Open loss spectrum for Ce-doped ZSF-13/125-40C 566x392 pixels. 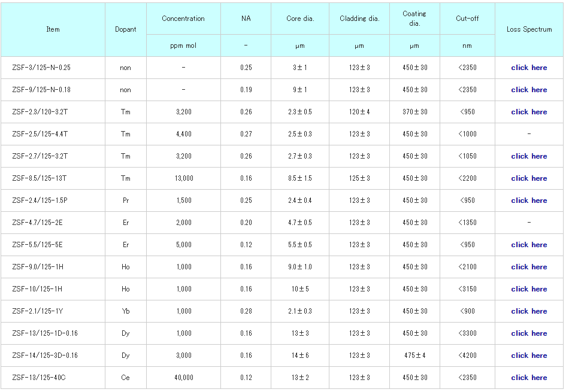[x=529, y=378]
